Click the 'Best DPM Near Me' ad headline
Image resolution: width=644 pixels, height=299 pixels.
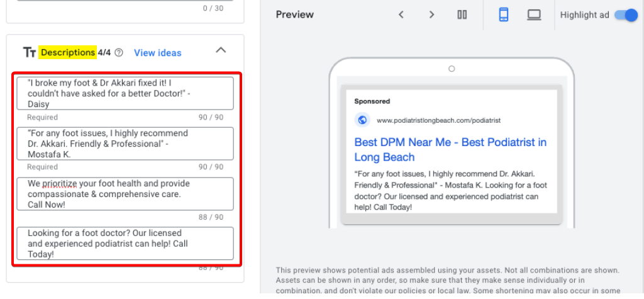point(450,150)
